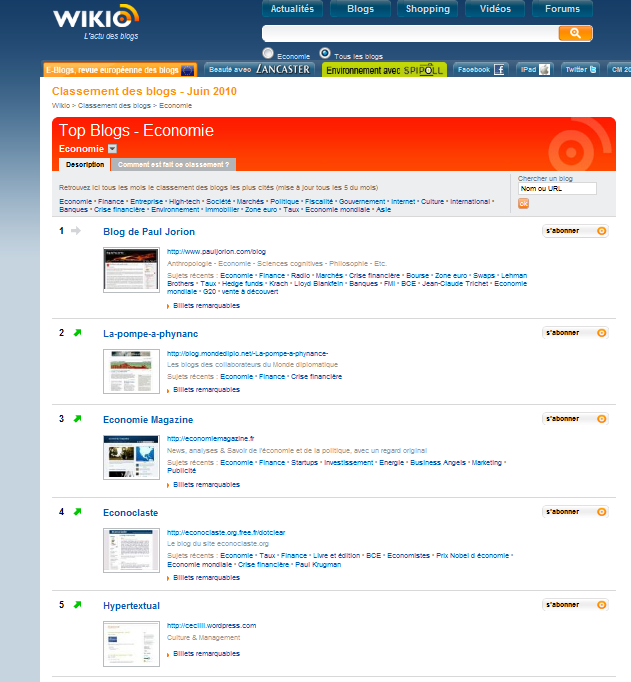631x682 pixels.
Task: Subscribe to the Econoclaste blog
Action: [575, 512]
